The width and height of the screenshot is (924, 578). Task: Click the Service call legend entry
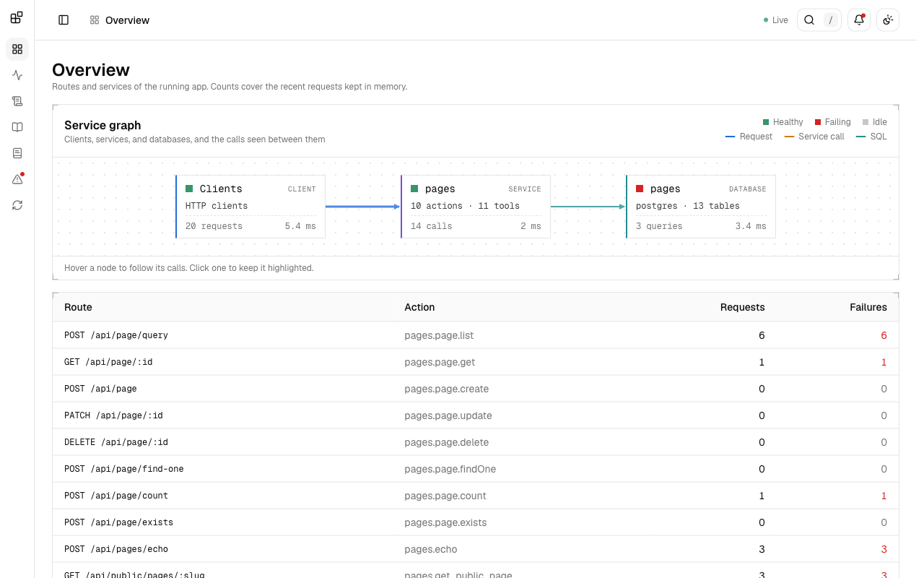coord(814,137)
